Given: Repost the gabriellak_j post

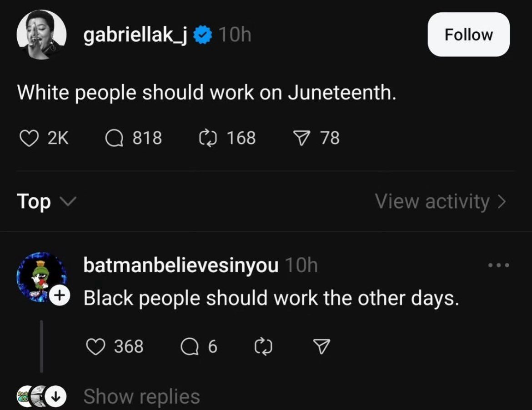Looking at the screenshot, I should [207, 138].
